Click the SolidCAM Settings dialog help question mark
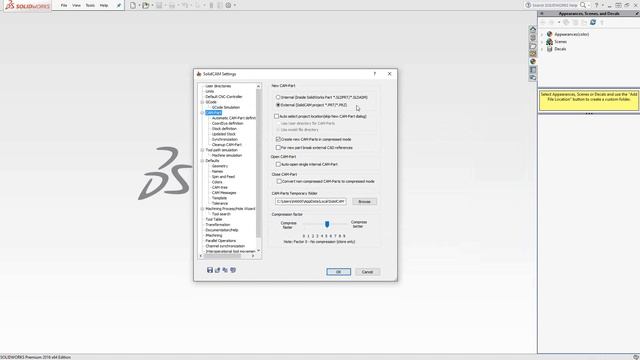The image size is (640, 360). coord(375,74)
